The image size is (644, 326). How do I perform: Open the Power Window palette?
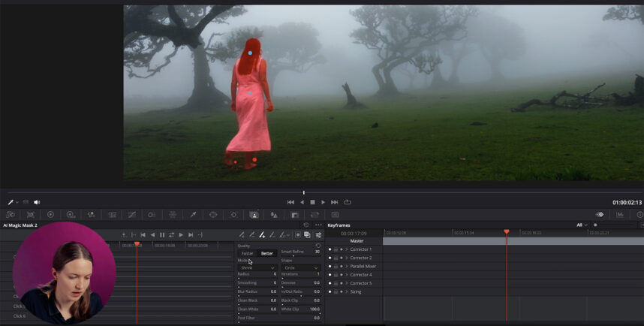click(x=213, y=215)
